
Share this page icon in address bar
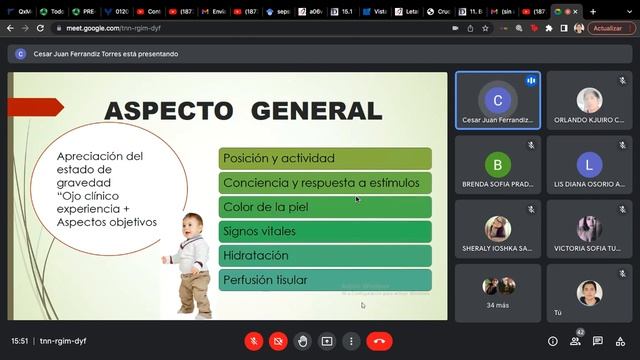tap(470, 28)
